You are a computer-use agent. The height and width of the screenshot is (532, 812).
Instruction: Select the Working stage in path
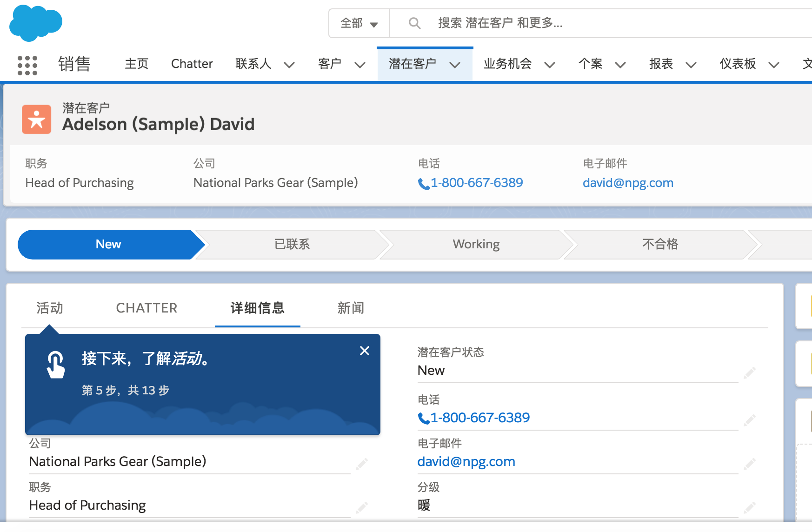[x=476, y=244]
